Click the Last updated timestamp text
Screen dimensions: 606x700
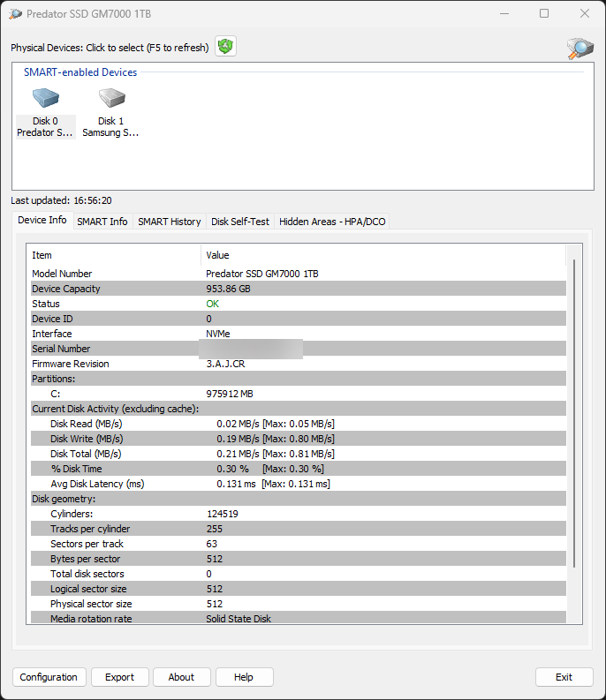point(61,200)
